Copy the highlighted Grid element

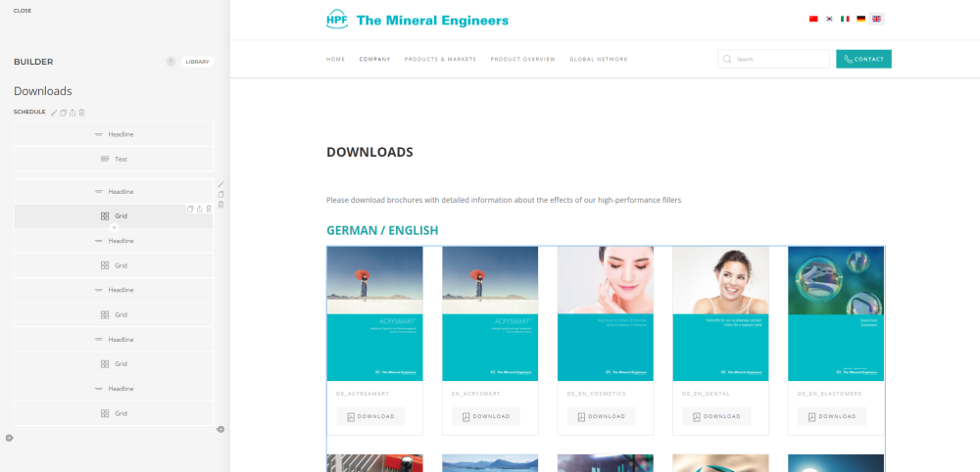coord(190,210)
